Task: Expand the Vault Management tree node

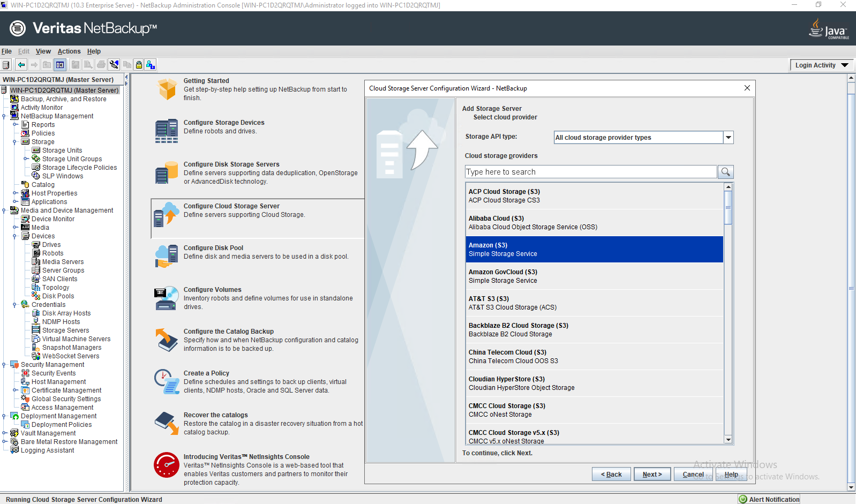Action: tap(4, 433)
